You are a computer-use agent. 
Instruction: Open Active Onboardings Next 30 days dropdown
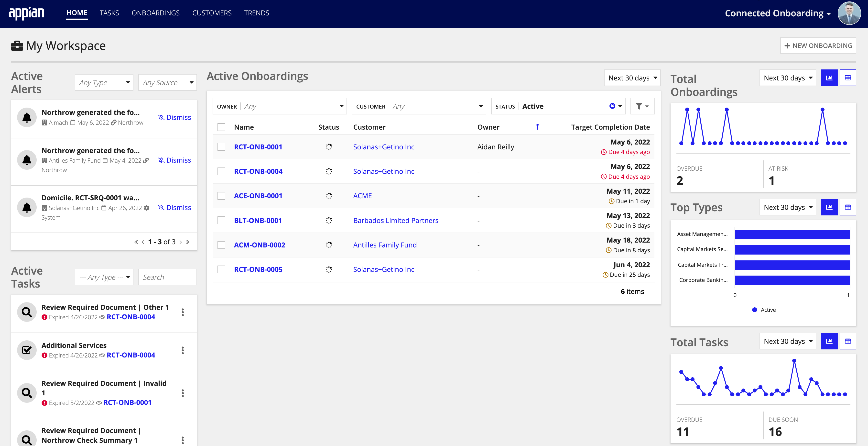[x=632, y=78]
